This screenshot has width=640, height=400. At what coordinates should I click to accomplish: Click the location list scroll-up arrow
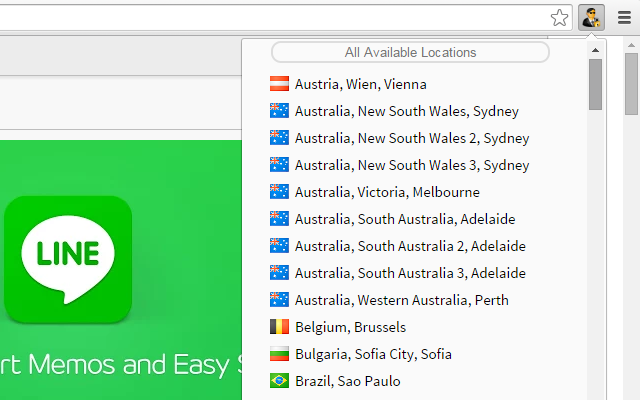point(595,50)
